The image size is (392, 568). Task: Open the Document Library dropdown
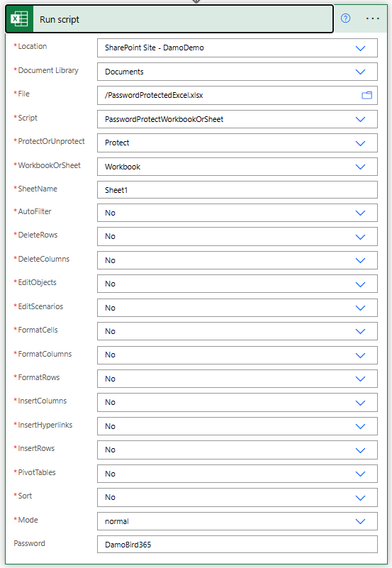tap(237, 72)
